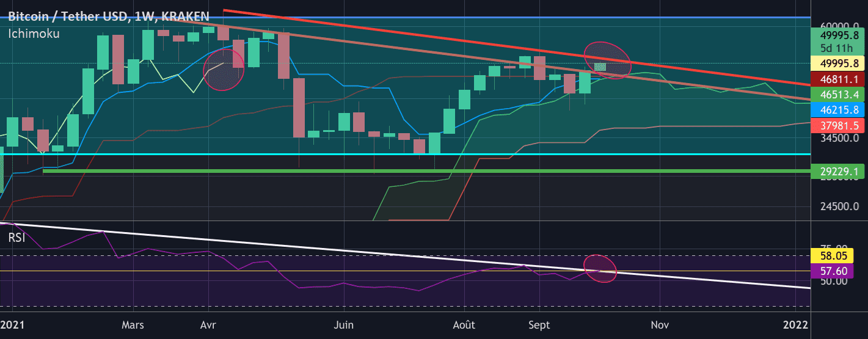The height and width of the screenshot is (339, 868).
Task: Click the Juin time axis label
Action: (345, 324)
